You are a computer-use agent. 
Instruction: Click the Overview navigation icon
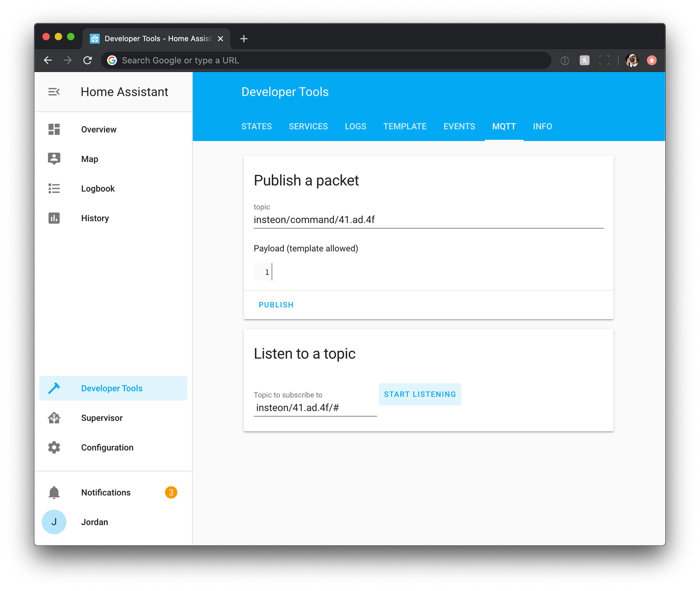(54, 130)
